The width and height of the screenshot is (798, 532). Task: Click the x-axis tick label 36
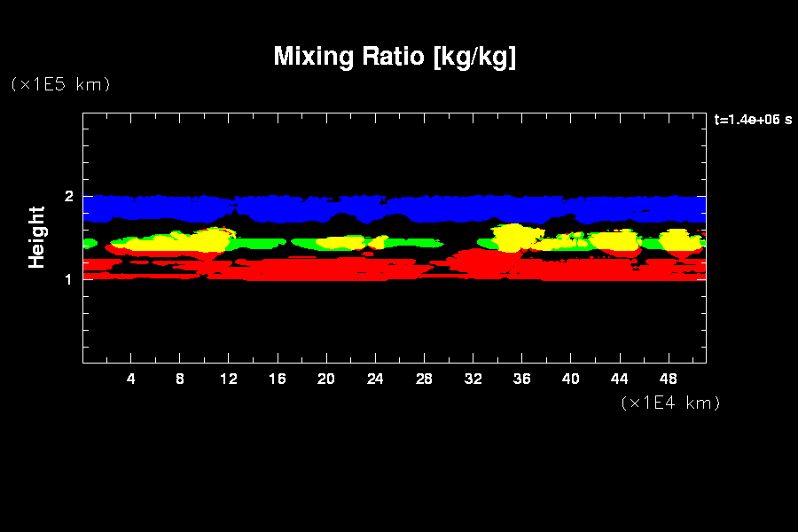pos(521,379)
